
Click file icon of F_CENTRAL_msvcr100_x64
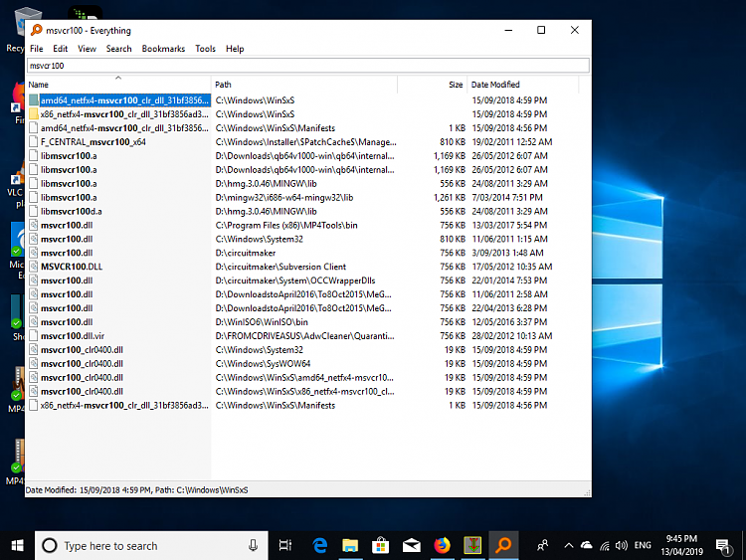tap(33, 142)
